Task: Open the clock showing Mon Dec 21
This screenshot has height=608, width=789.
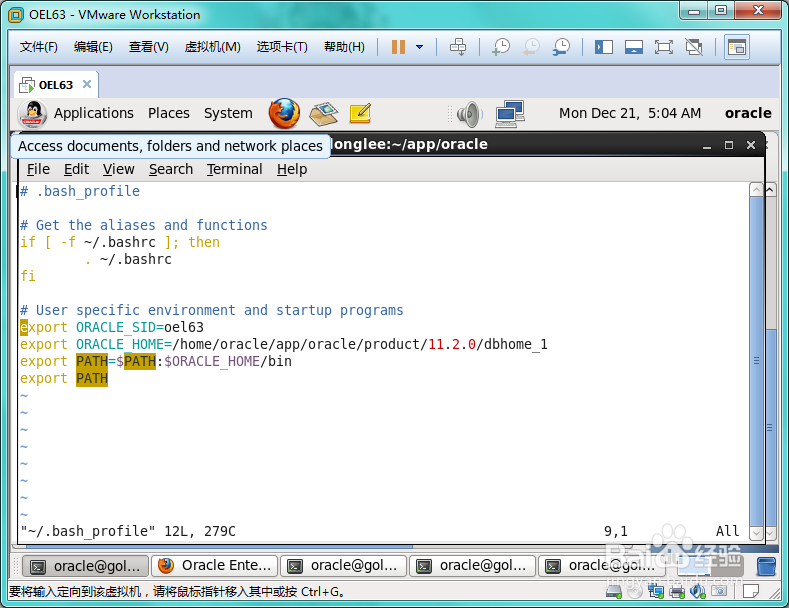Action: tap(629, 113)
